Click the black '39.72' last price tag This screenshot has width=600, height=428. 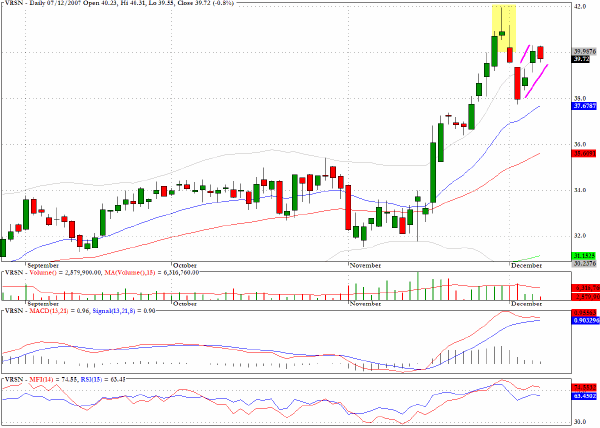[x=581, y=59]
